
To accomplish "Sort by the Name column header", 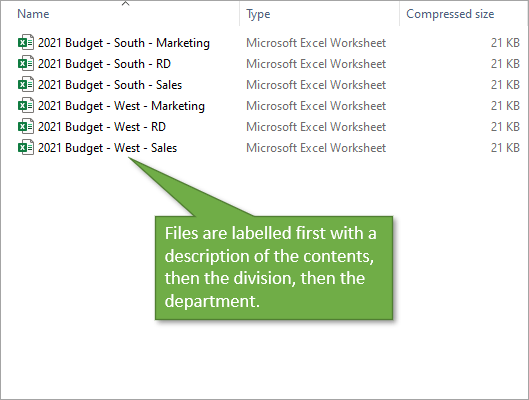I will (x=33, y=14).
